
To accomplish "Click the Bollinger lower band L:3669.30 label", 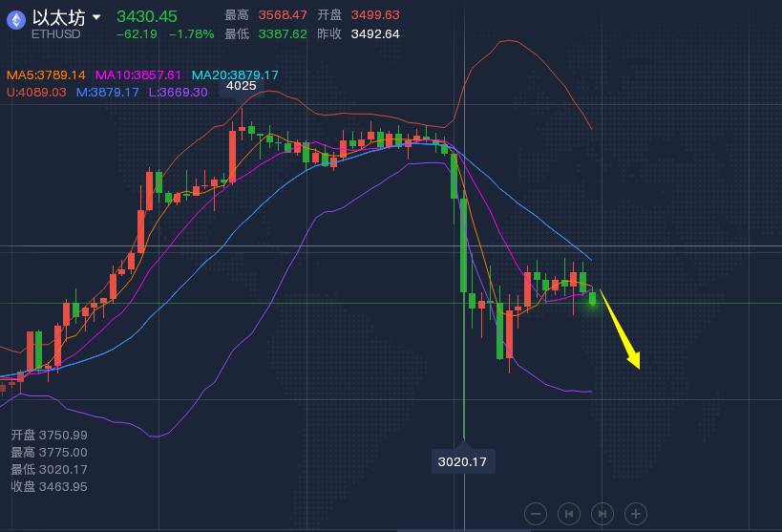I will [x=178, y=92].
